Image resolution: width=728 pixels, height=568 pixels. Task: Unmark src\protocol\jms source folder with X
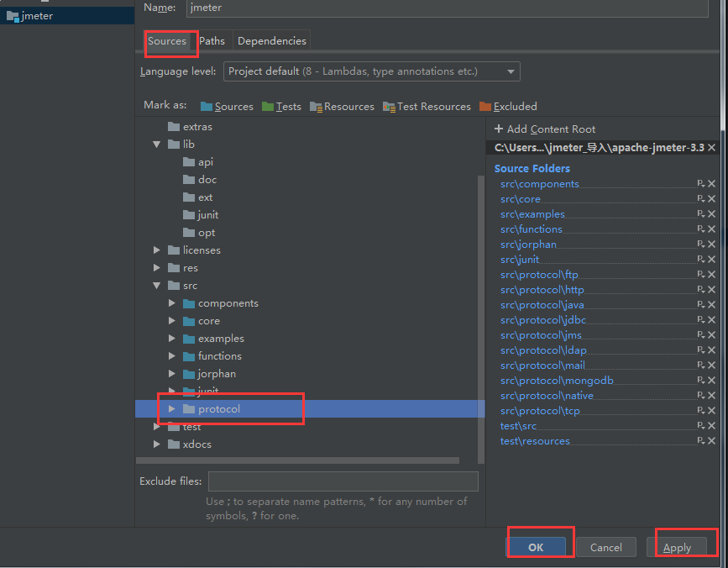click(x=711, y=335)
